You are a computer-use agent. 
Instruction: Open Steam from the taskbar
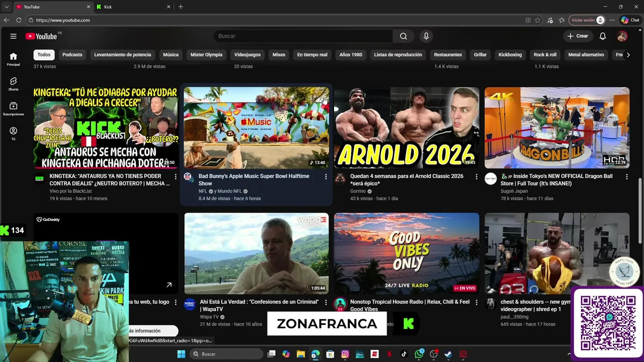click(x=448, y=354)
